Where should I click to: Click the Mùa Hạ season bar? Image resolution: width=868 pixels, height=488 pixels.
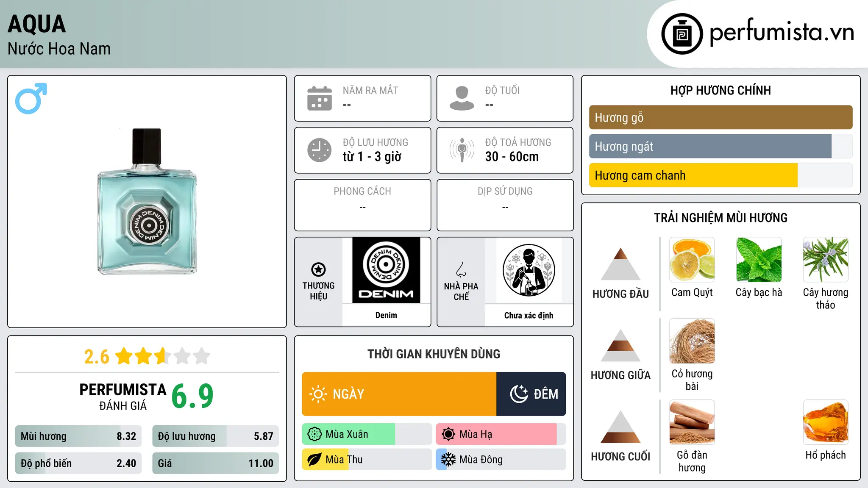501,434
